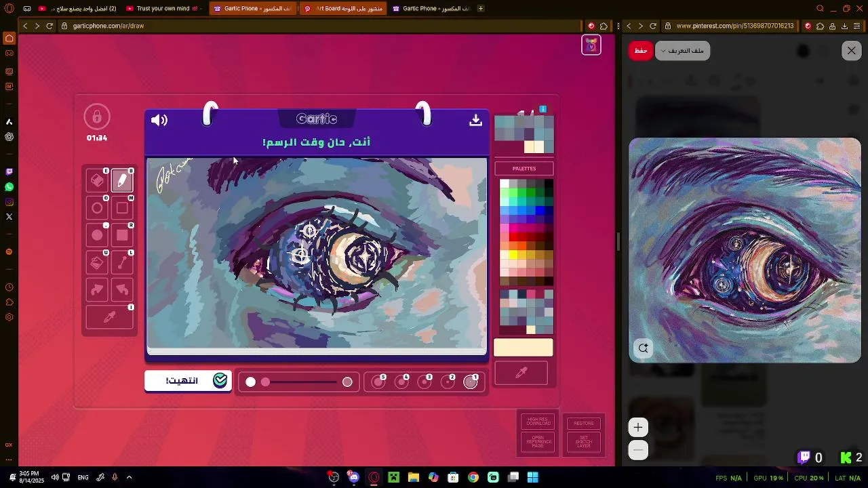Open the Twitch sidebar icon
This screenshot has width=868, height=488.
9,172
